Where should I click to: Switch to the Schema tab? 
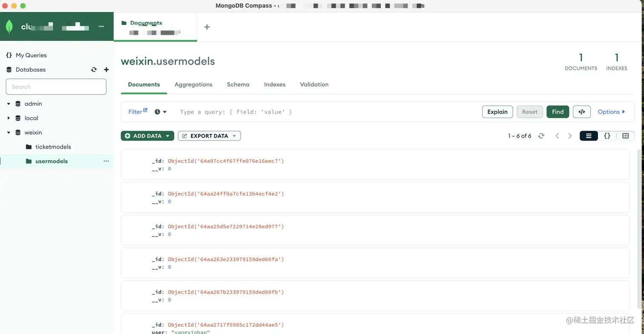[238, 84]
